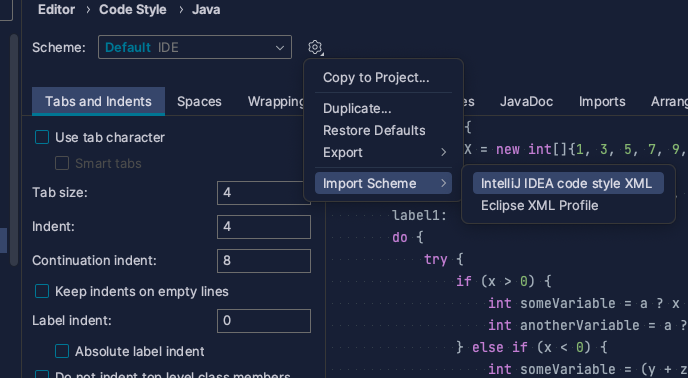Select Restore Defaults in the menu
This screenshot has width=688, height=378.
point(383,130)
